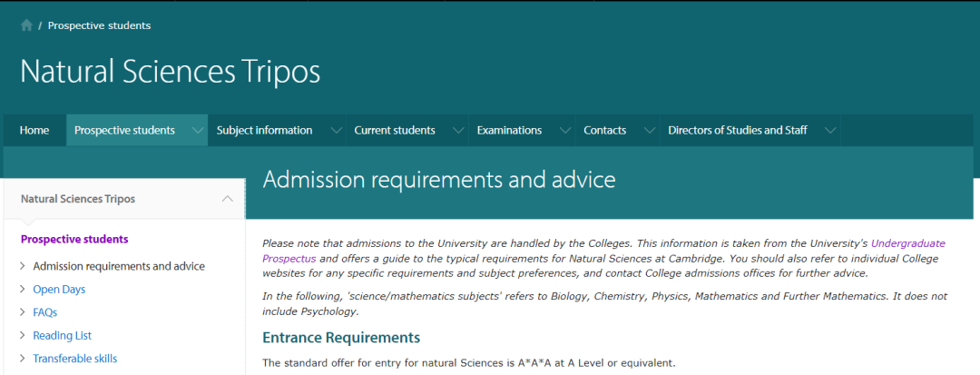Image resolution: width=980 pixels, height=375 pixels.
Task: Expand Subject information dropdown arrow
Action: click(x=336, y=131)
